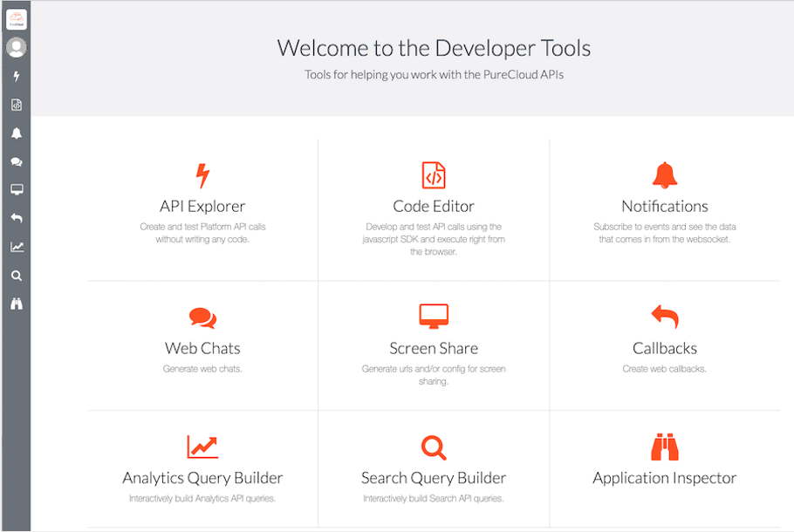794x532 pixels.
Task: Open Application Inspector binoculars icon in sidebar
Action: pyautogui.click(x=17, y=304)
